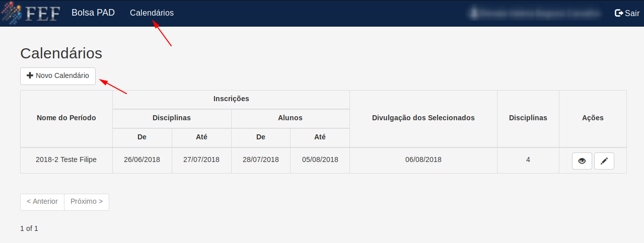Click the Sair logout icon

(619, 13)
